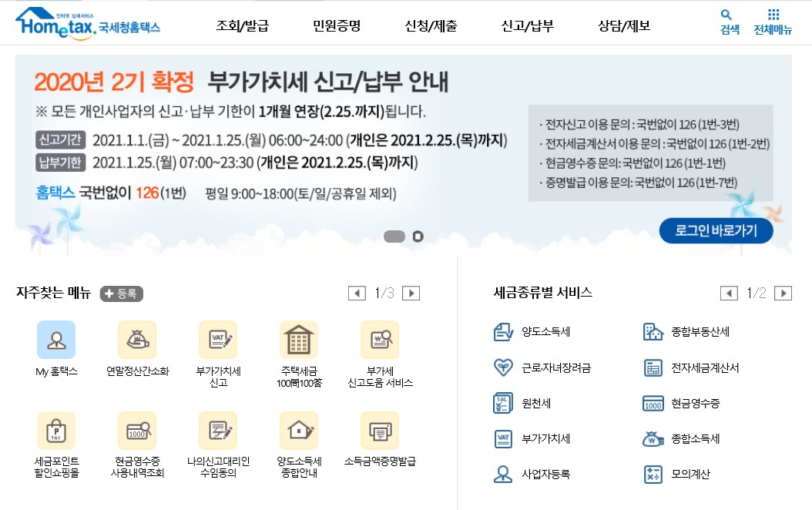This screenshot has height=510, width=812.
Task: Click the 종합소득세 text link
Action: point(696,438)
